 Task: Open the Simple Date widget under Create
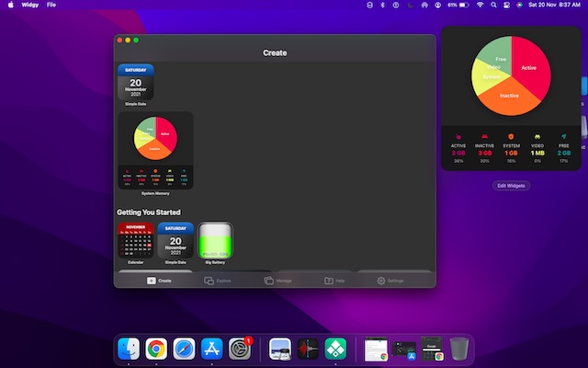[x=136, y=82]
